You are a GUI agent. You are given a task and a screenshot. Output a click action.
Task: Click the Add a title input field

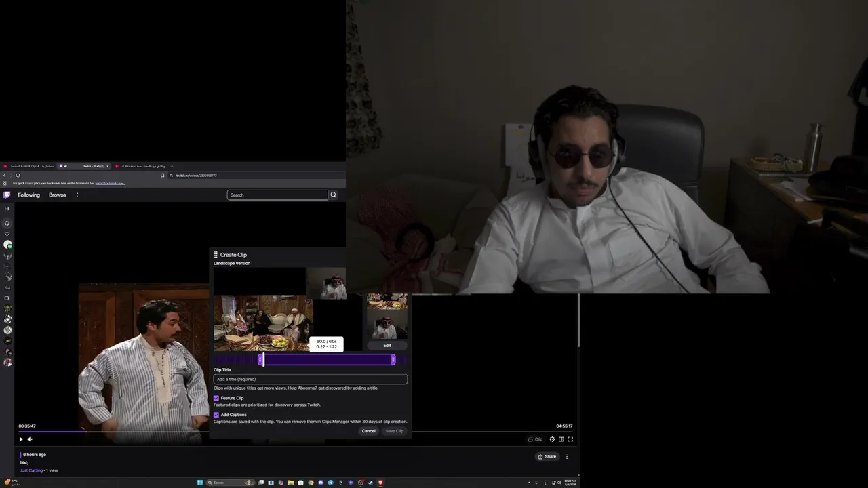pos(311,379)
